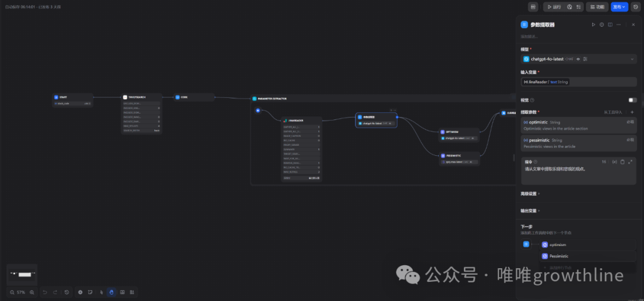Open the 57% zoom level menu
The image size is (644, 301).
point(21,293)
